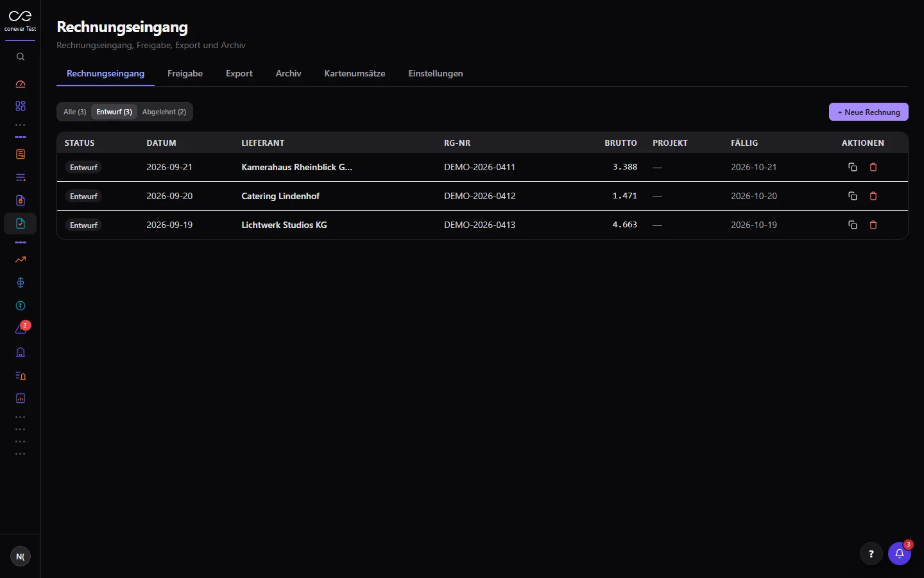The height and width of the screenshot is (578, 924).
Task: Open the Kamerahaus Rheinblick invoice row
Action: [483, 167]
